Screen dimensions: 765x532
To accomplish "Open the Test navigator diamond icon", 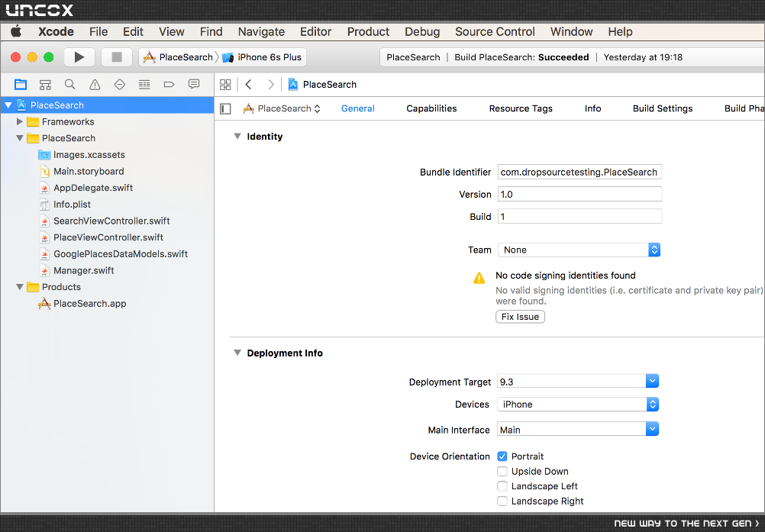I will click(120, 85).
